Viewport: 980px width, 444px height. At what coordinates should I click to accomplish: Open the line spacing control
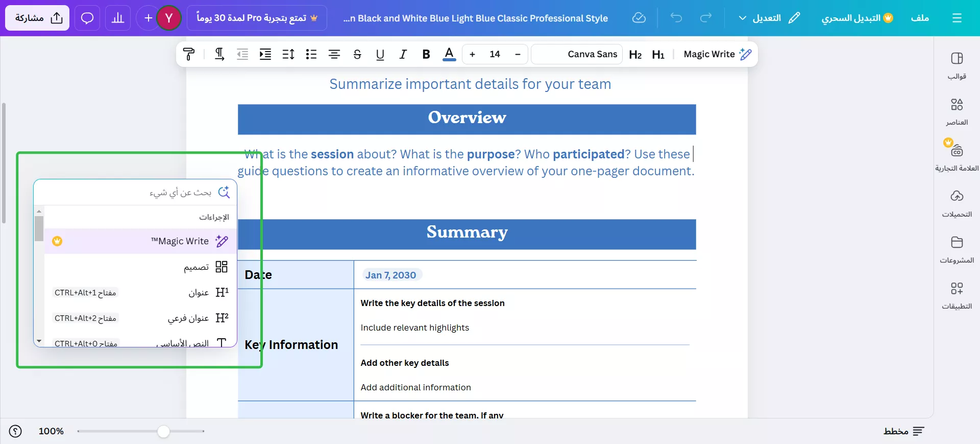[x=288, y=54]
